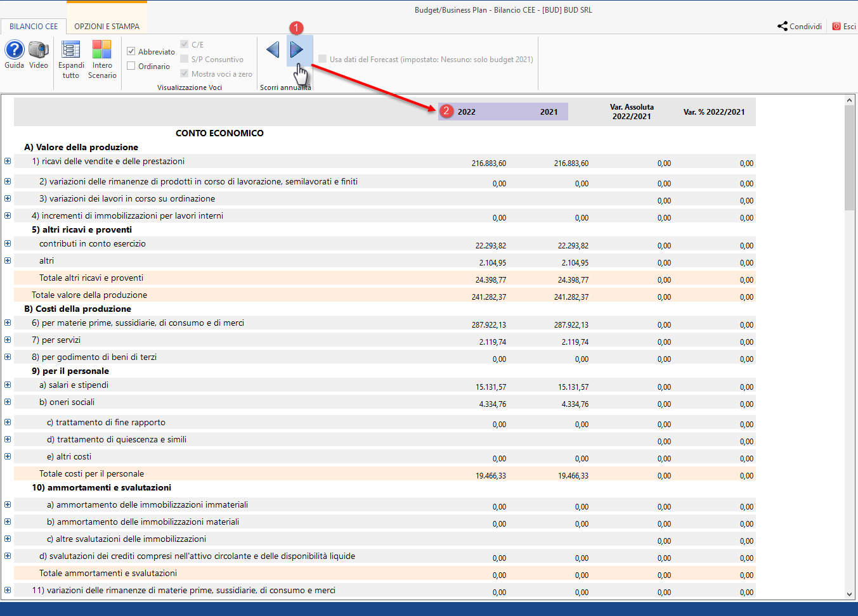Screen dimensions: 858x616
Task: Click 2022 value 287.922,13 for materie prime
Action: 489,324
